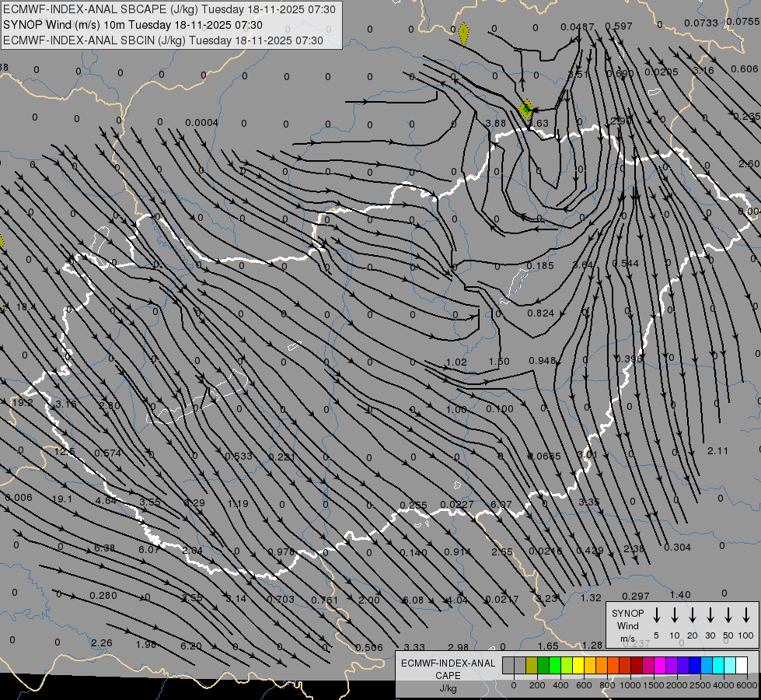The image size is (761, 700).
Task: Click the 'ECMWF-INDEX-ANAL CAPE J/kg' legend label
Action: (448, 675)
